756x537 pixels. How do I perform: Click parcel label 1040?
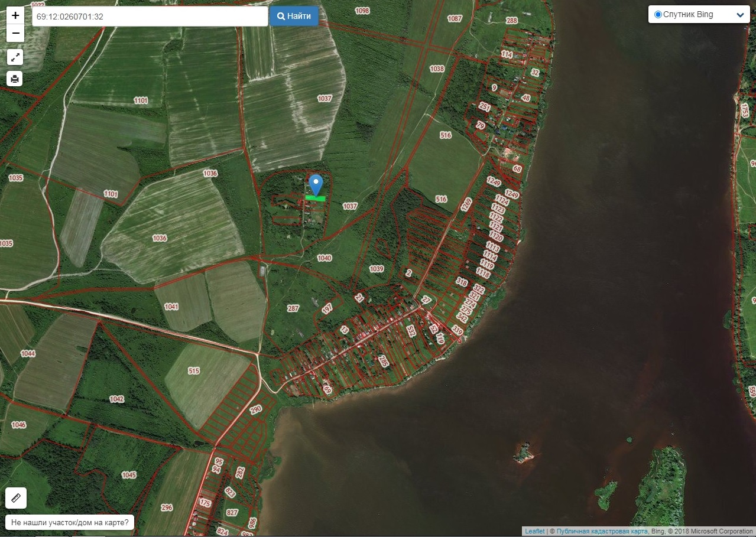click(325, 258)
